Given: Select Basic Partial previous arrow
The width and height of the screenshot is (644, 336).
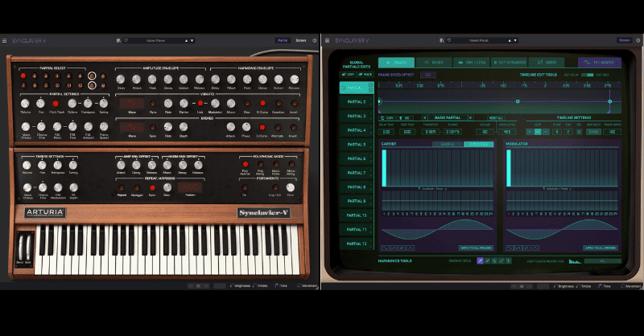Looking at the screenshot, I should tap(425, 117).
